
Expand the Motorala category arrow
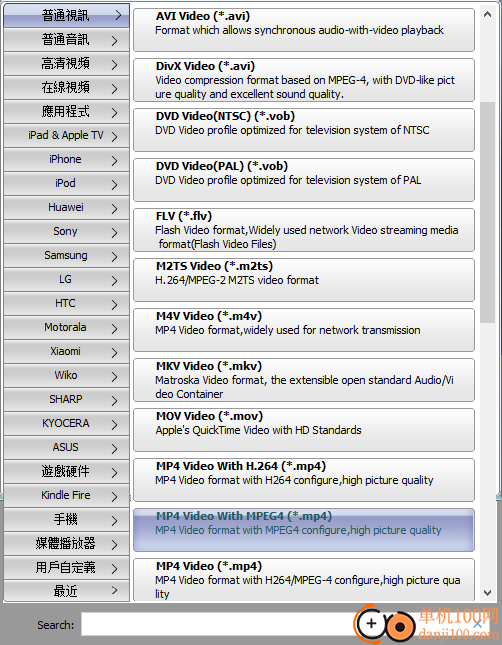coord(114,328)
